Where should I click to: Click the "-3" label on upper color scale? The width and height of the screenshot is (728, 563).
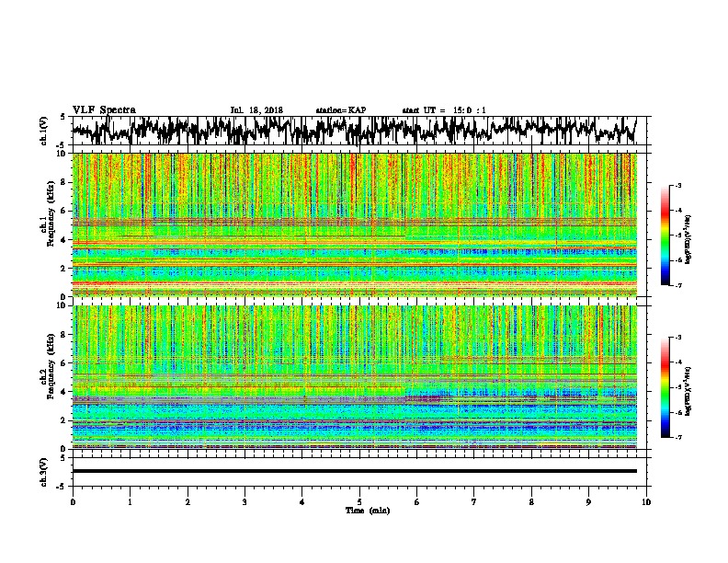[677, 185]
